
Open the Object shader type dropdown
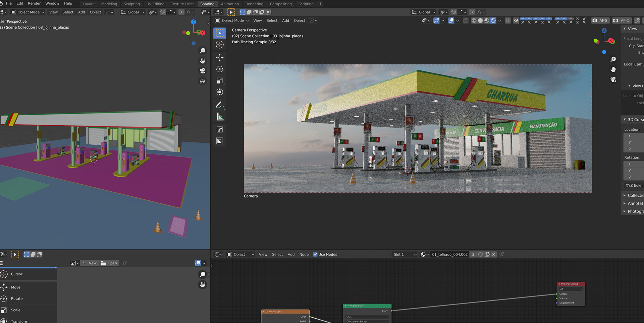tap(240, 255)
